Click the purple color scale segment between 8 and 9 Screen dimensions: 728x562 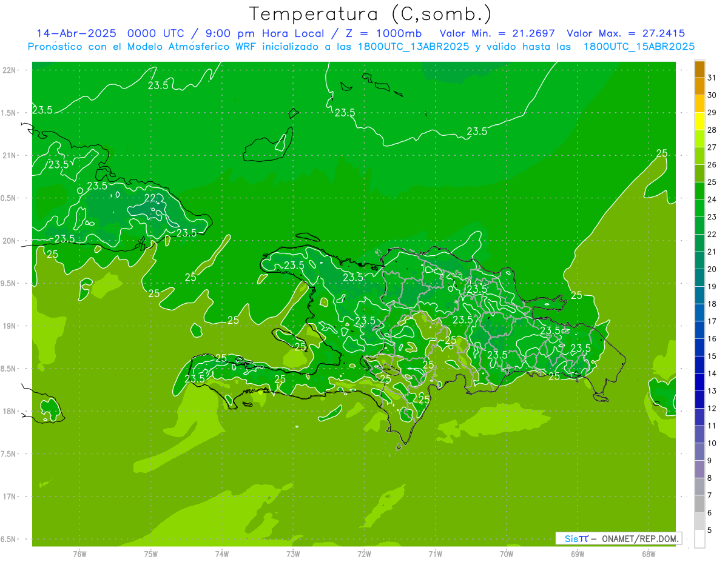pyautogui.click(x=699, y=470)
